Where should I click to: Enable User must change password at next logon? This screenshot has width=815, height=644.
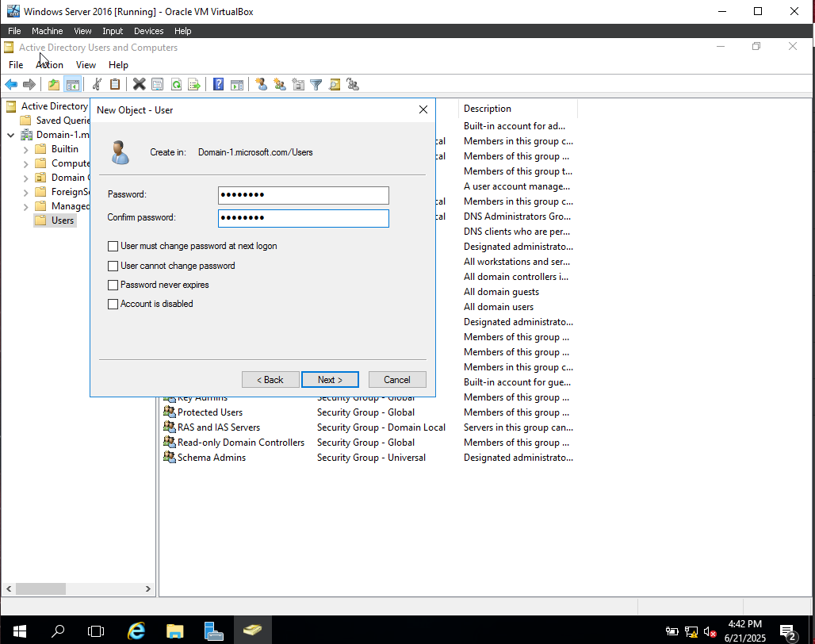pyautogui.click(x=113, y=246)
